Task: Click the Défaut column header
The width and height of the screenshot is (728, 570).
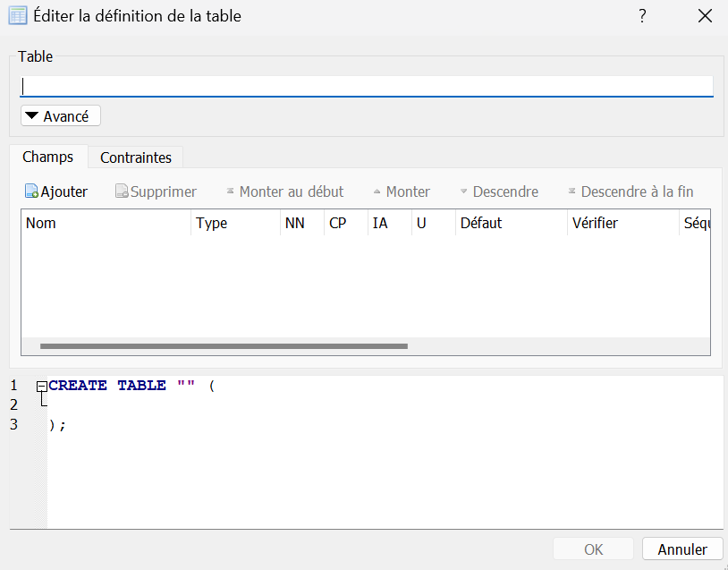Action: pos(511,223)
